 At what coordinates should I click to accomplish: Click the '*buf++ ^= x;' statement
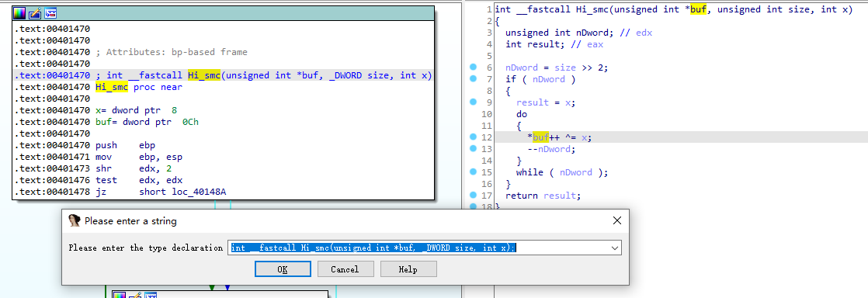pos(560,137)
